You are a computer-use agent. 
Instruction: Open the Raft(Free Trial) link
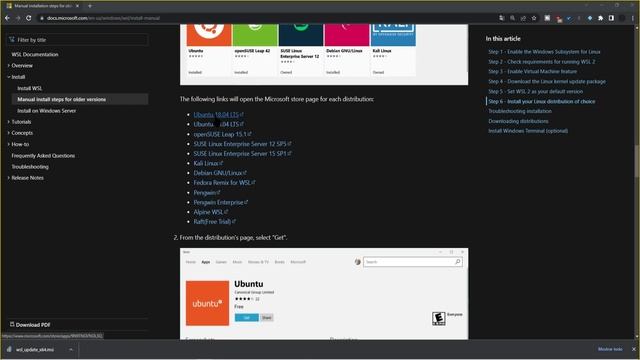[x=214, y=222]
